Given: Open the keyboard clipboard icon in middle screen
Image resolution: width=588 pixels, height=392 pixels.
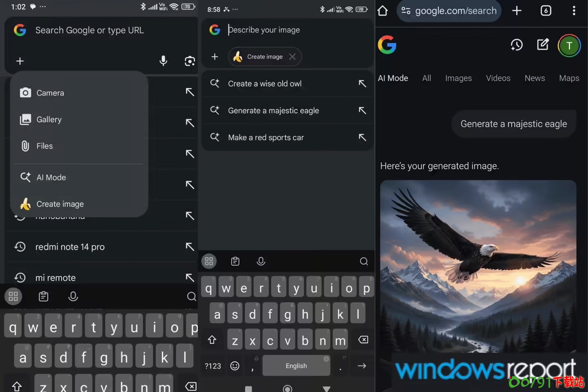Looking at the screenshot, I should coord(235,261).
